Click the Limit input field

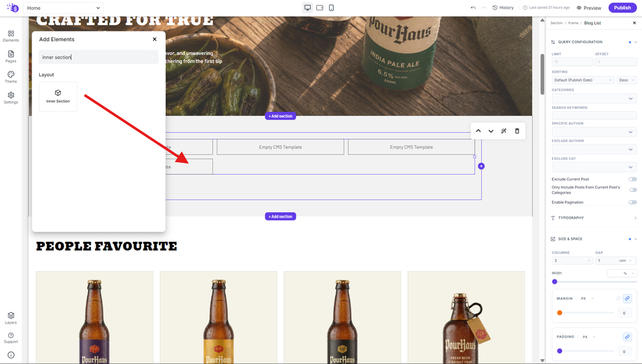(x=572, y=61)
